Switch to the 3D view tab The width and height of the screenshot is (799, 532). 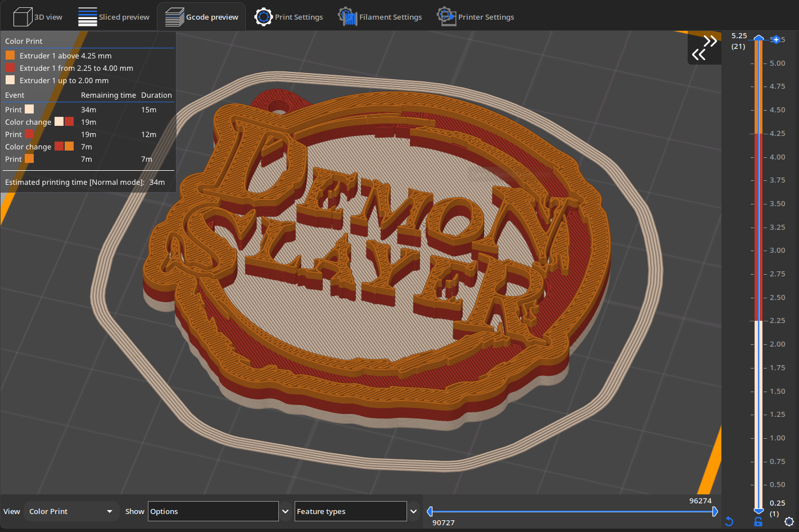[38, 17]
